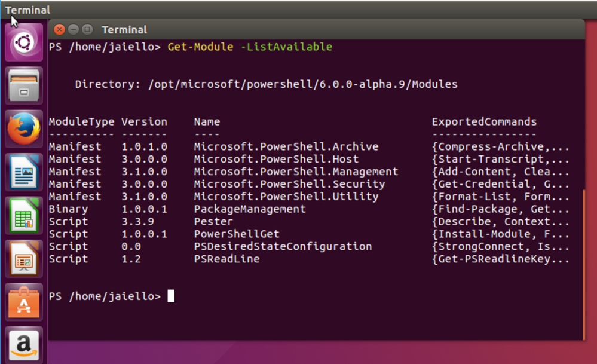Open LibreOffice Calc spreadsheet icon
The image size is (597, 364).
point(24,216)
